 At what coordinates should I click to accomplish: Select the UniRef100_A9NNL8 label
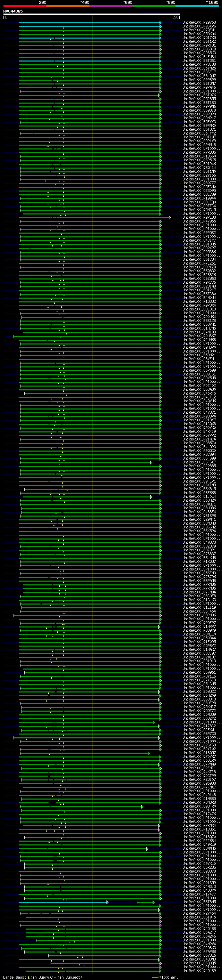[x=199, y=145]
